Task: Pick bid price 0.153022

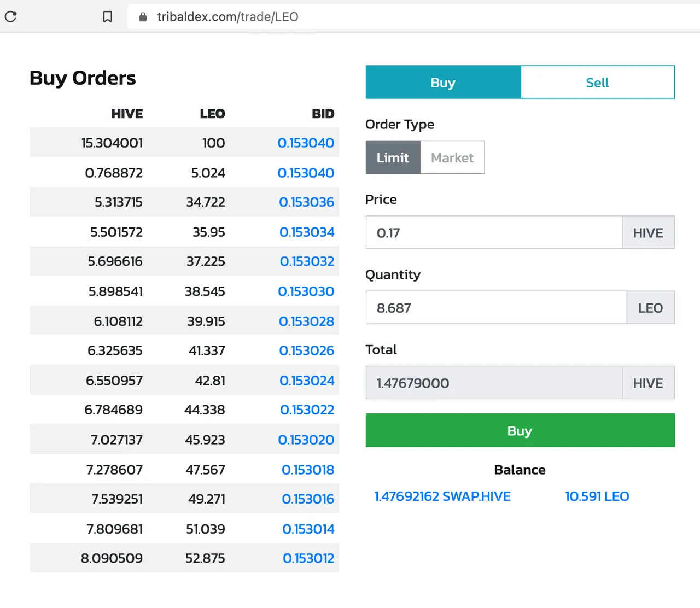Action: coord(307,410)
